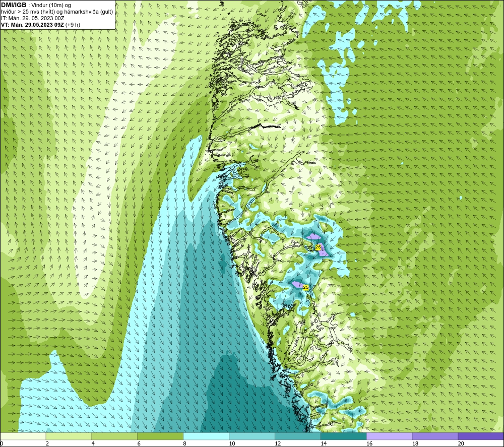Screen dimensions: 504x447
Task: Pick the 14–16 m/s dark teal swatch
Action: pyautogui.click(x=344, y=436)
